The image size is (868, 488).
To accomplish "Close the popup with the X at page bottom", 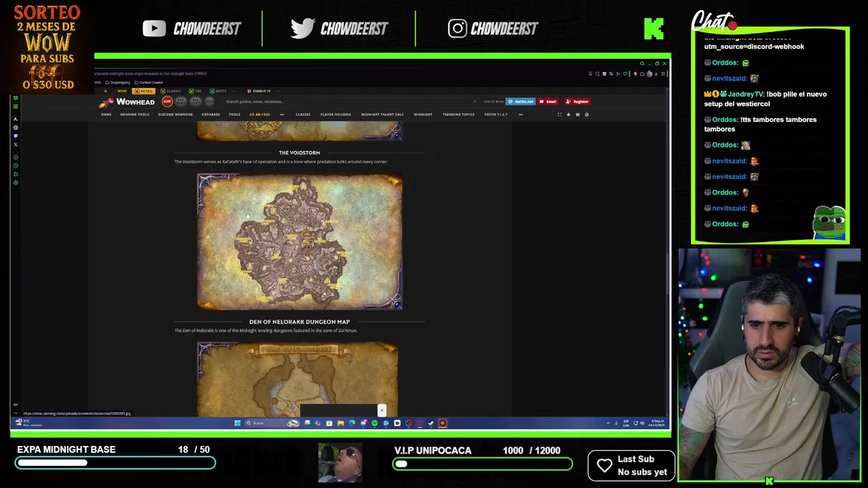I will pyautogui.click(x=382, y=410).
